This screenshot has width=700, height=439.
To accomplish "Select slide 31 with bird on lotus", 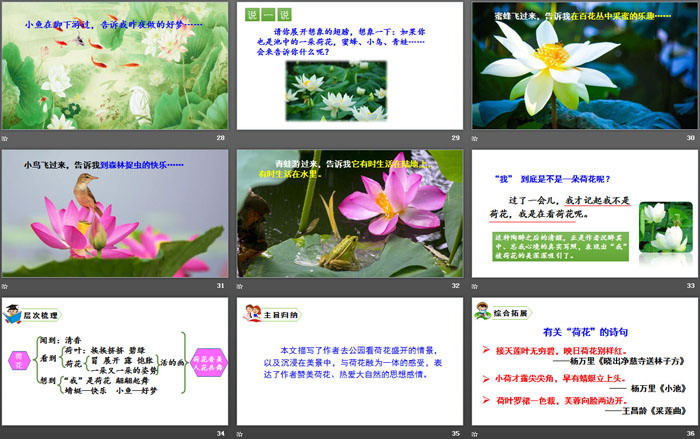I will tap(115, 213).
